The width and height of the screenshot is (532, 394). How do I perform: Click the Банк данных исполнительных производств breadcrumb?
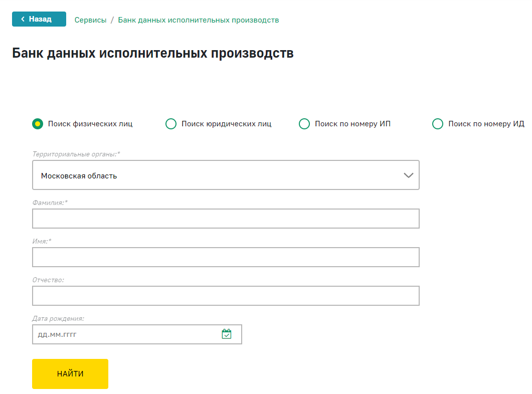[199, 19]
